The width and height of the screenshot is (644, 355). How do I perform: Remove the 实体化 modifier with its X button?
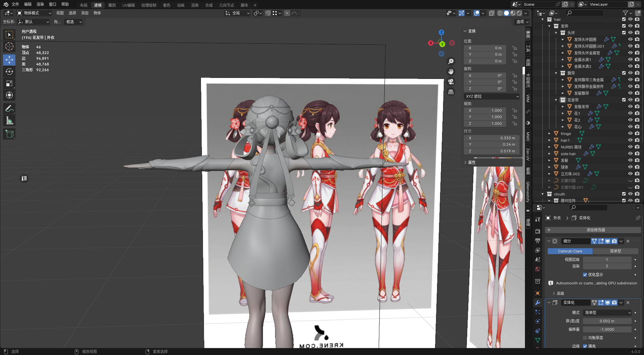pyautogui.click(x=628, y=303)
